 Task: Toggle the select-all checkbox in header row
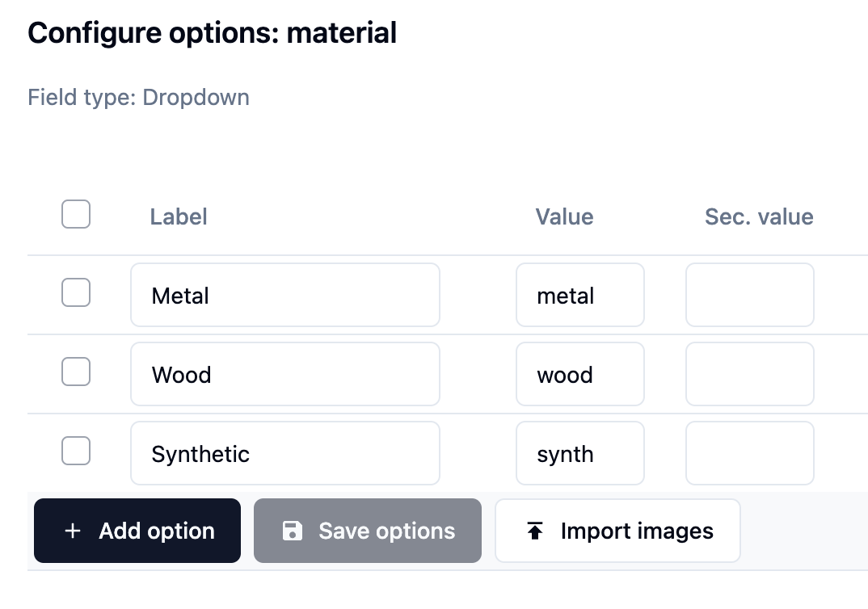pos(75,214)
